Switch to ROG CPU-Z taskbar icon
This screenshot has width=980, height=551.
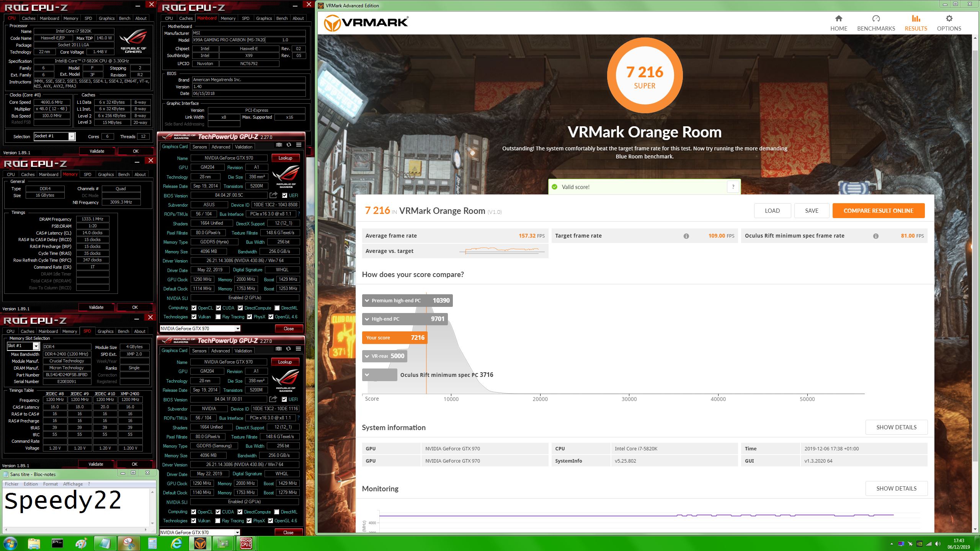coord(246,544)
